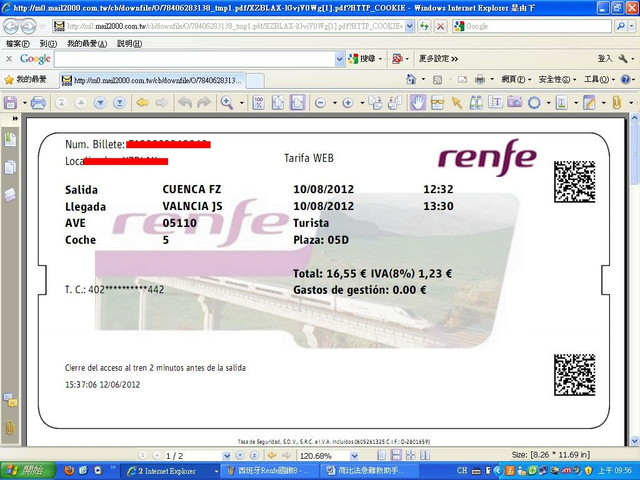
Task: Click the 開始 Start button
Action: [x=28, y=471]
